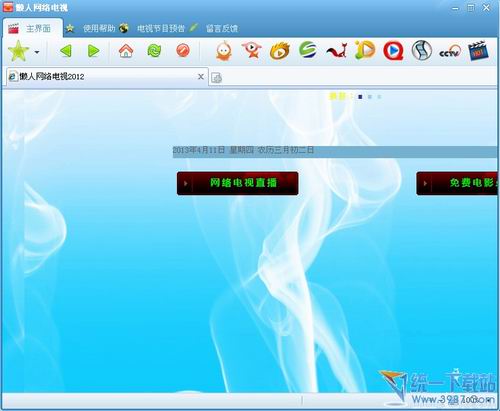
Task: Go forward with green right arrow
Action: 93,51
